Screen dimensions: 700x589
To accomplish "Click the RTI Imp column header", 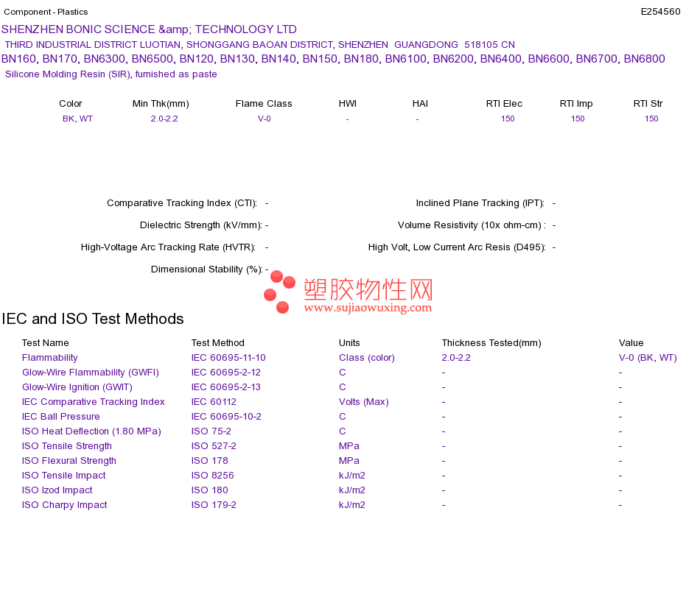I will [576, 104].
